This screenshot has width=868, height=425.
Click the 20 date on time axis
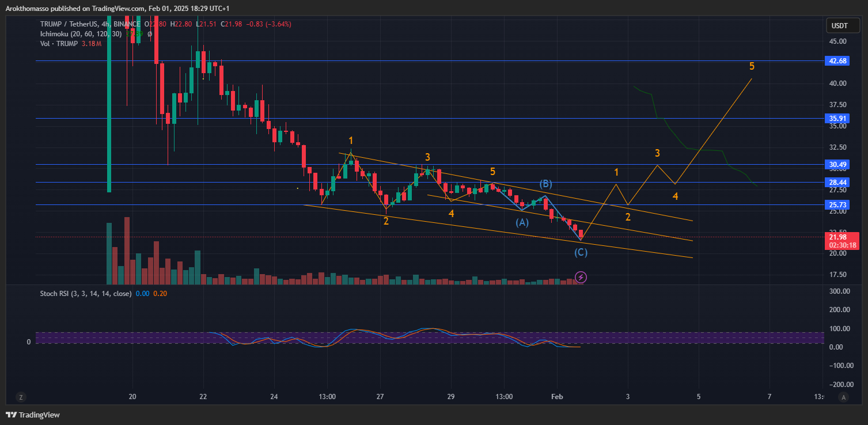(x=132, y=397)
